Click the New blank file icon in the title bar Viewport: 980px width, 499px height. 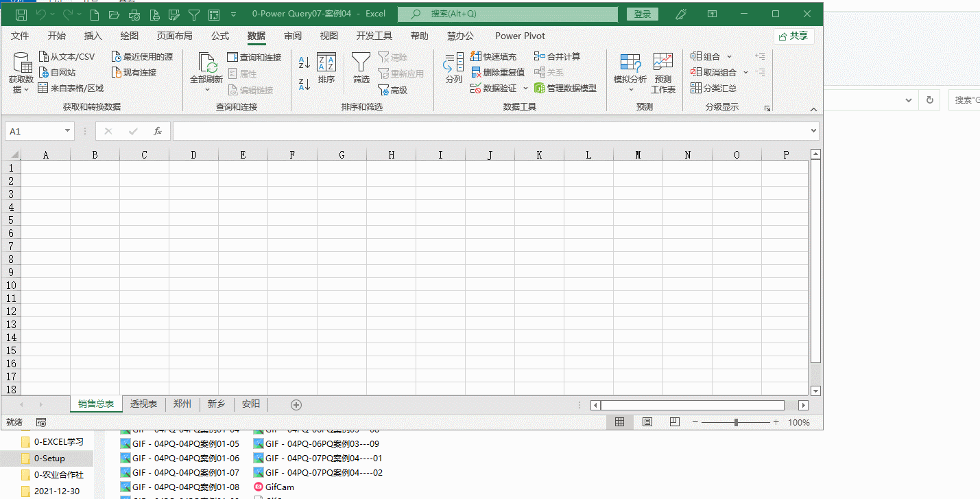click(x=95, y=14)
